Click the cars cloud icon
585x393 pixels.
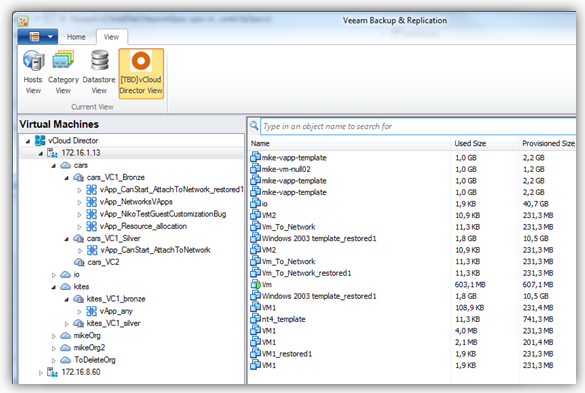click(66, 165)
